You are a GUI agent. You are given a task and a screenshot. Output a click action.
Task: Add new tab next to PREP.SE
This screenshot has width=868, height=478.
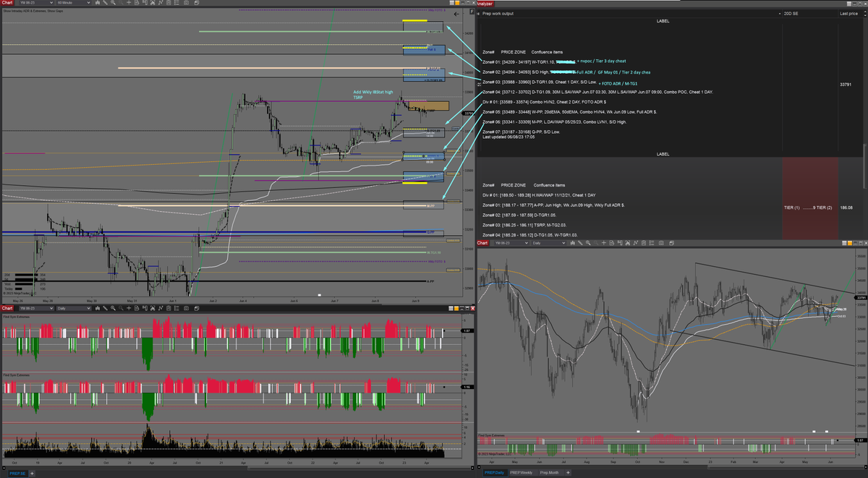coord(32,474)
